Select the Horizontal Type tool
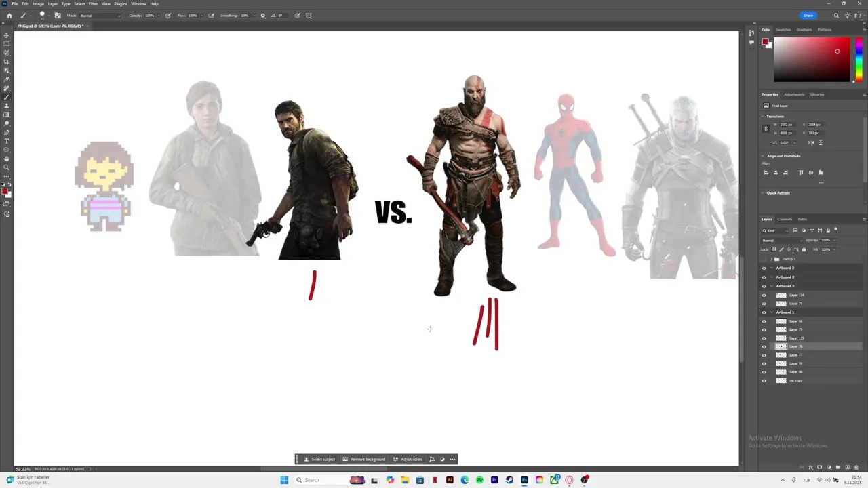Viewport: 868px width, 488px height. click(x=7, y=141)
